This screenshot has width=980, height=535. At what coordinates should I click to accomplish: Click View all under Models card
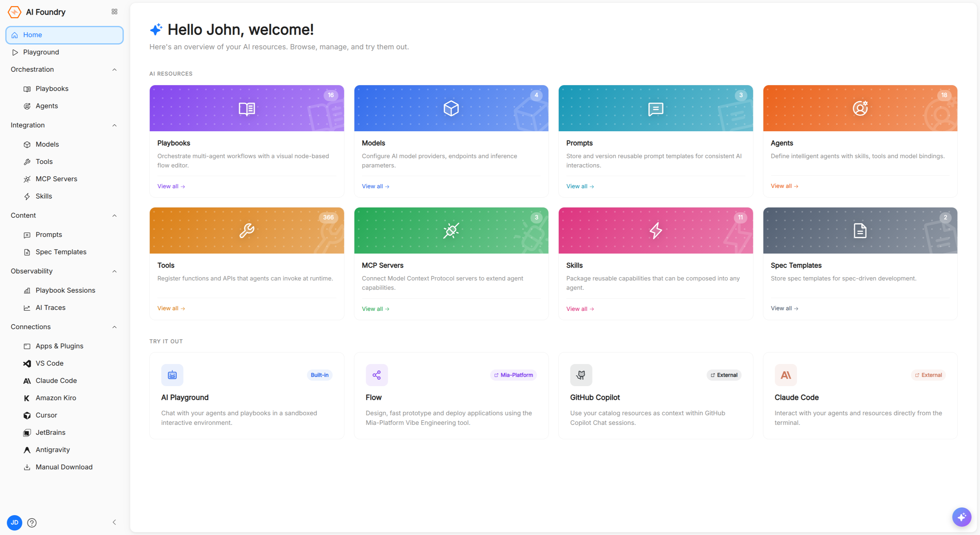[375, 186]
